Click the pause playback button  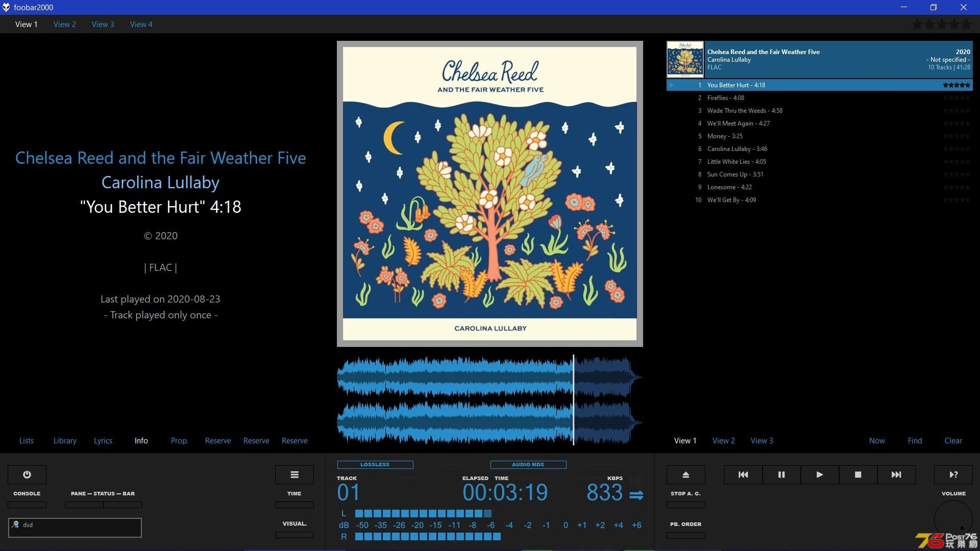pyautogui.click(x=781, y=474)
